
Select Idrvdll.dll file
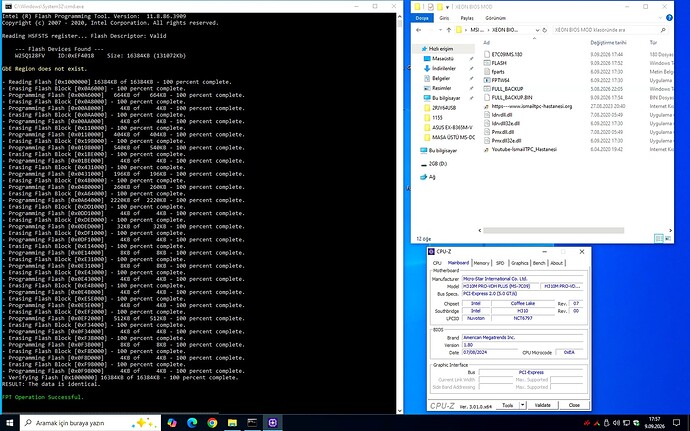click(502, 114)
